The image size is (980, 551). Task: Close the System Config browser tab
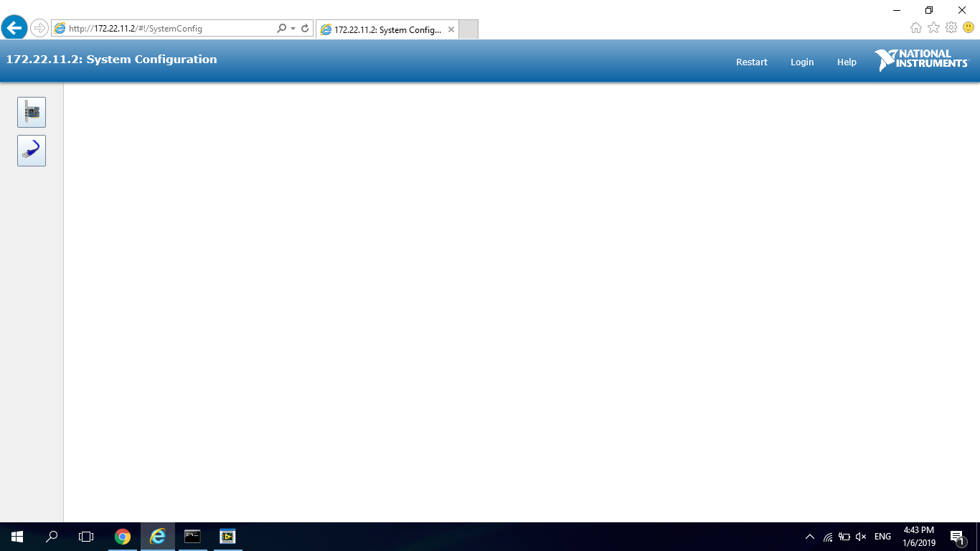(x=451, y=30)
